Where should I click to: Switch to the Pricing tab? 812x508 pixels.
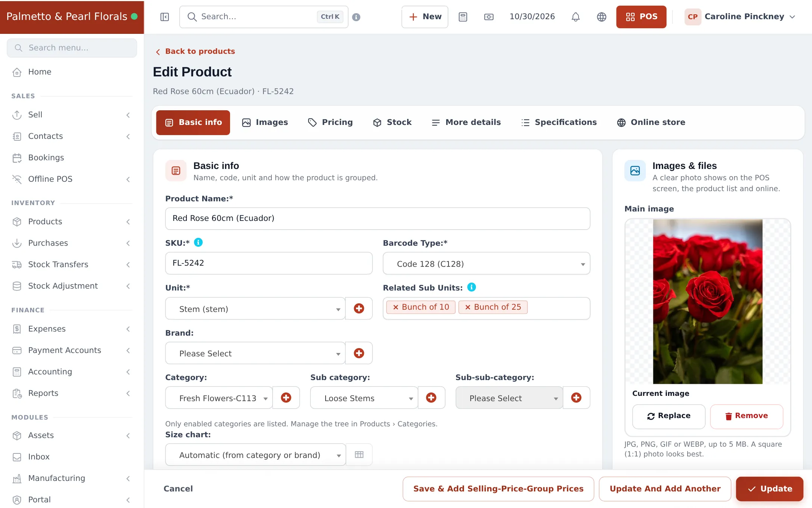point(330,123)
